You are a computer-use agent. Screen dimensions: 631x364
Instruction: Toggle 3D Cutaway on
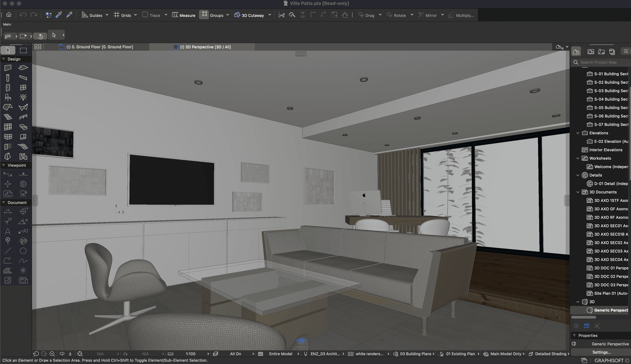pos(237,15)
